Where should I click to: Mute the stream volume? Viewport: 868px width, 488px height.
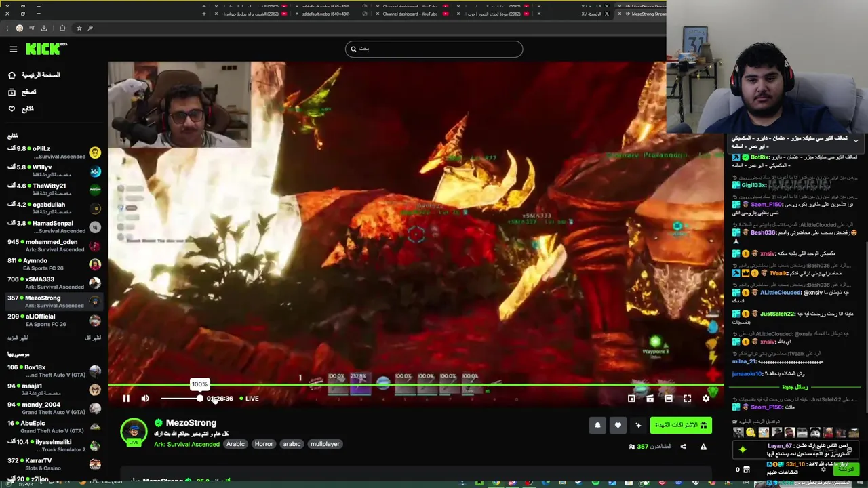[144, 399]
